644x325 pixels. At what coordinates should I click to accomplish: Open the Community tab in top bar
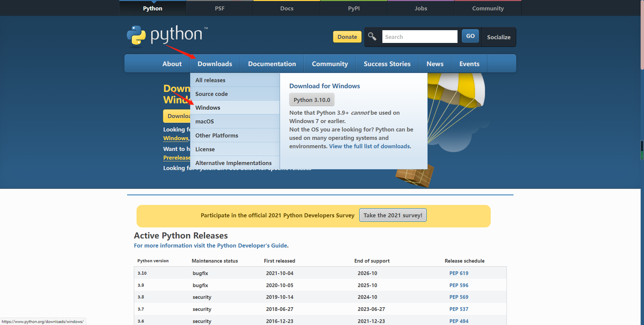[x=488, y=8]
